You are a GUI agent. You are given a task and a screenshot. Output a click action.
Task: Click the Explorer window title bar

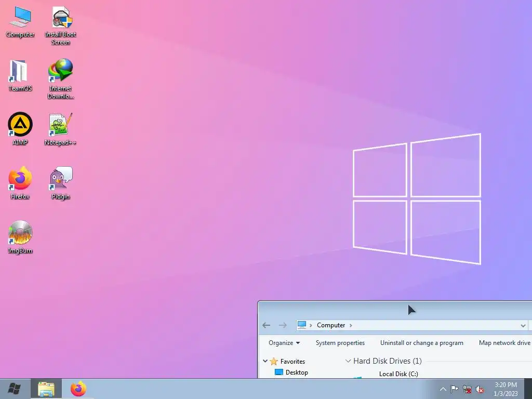pos(395,310)
